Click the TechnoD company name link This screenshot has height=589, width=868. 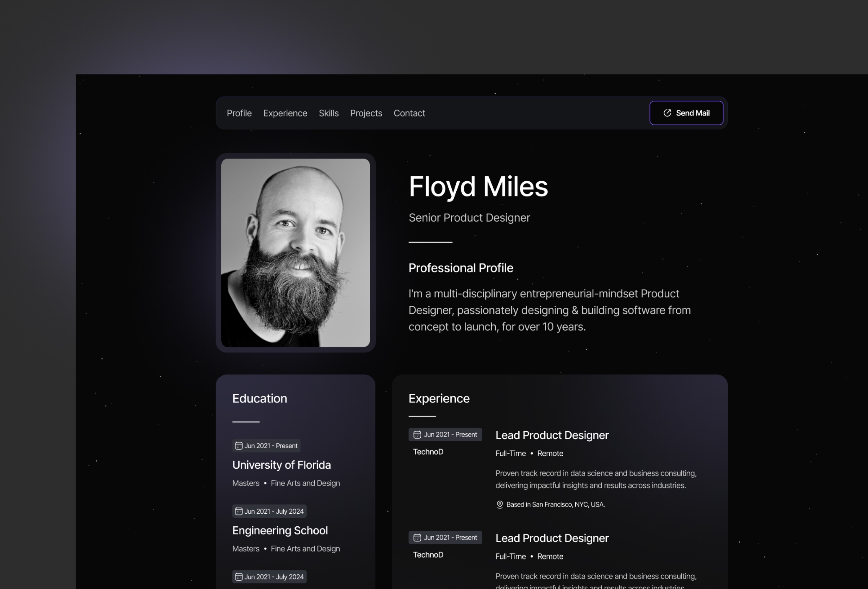(428, 452)
